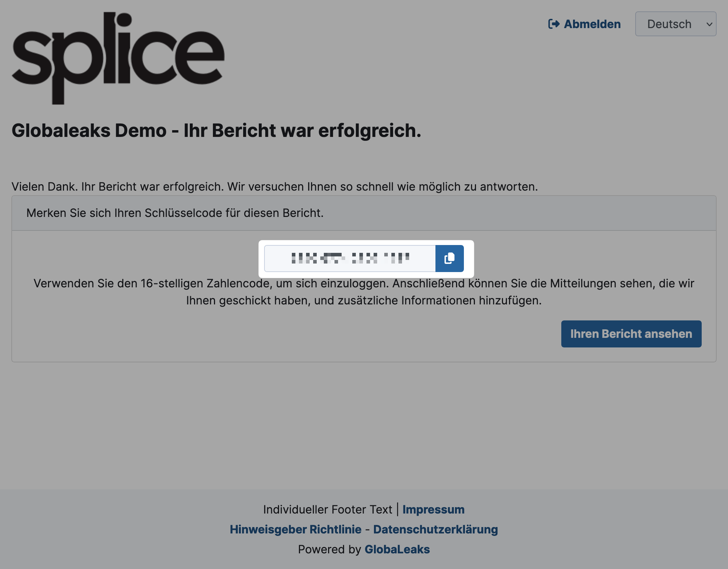Open the Deutsch language dropdown
Viewport: 728px width, 569px height.
[x=675, y=24]
